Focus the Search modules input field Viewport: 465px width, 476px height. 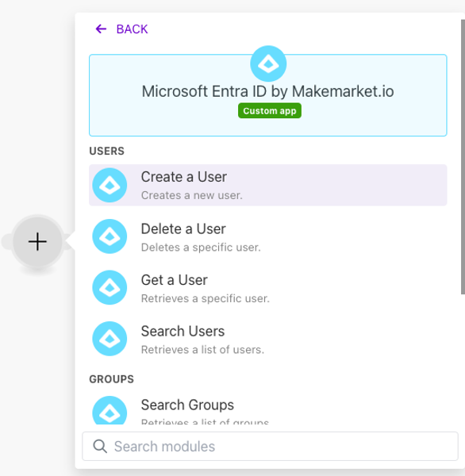[x=270, y=446]
